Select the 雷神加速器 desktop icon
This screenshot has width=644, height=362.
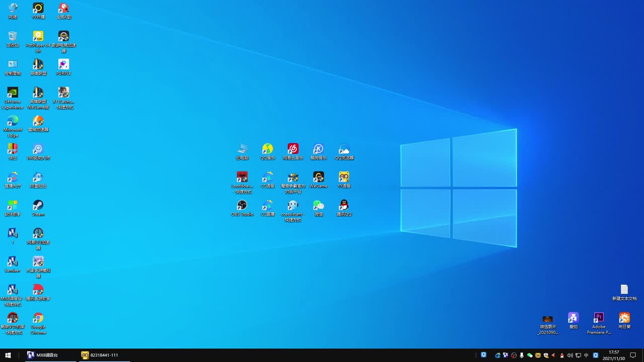point(38,124)
